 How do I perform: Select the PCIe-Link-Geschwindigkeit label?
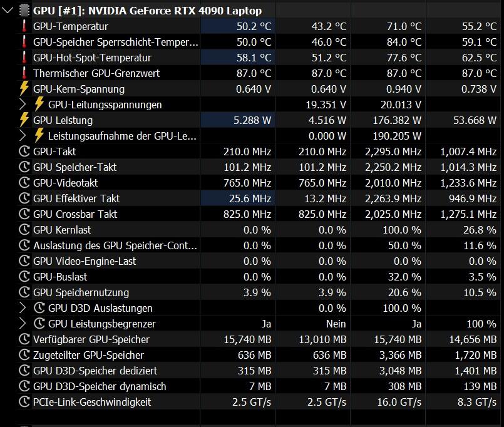92,402
